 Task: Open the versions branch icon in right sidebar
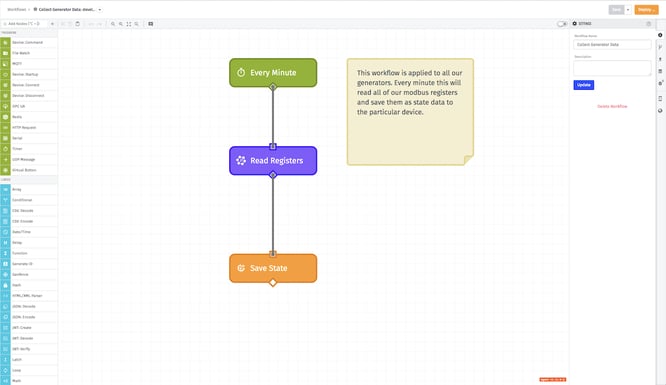[x=660, y=47]
